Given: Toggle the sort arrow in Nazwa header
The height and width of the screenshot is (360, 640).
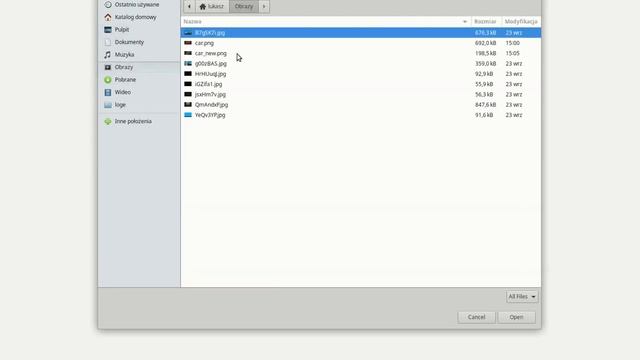Looking at the screenshot, I should pos(464,22).
